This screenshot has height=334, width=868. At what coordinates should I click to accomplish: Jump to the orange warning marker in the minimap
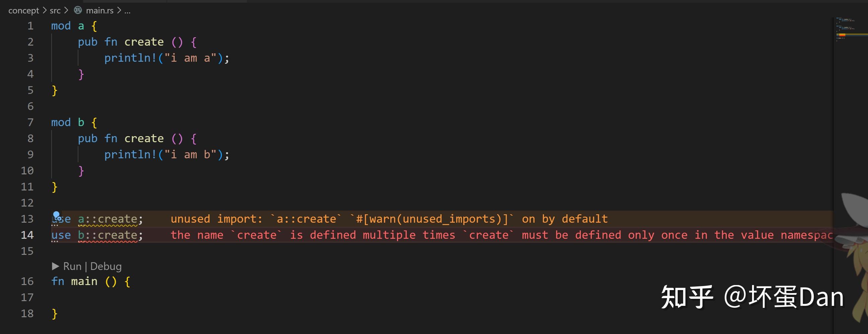point(843,35)
